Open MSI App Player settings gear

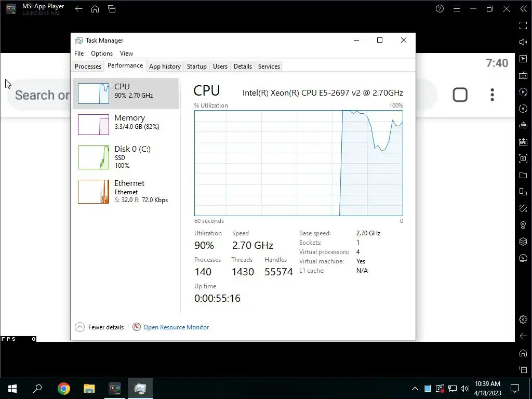pos(523,320)
